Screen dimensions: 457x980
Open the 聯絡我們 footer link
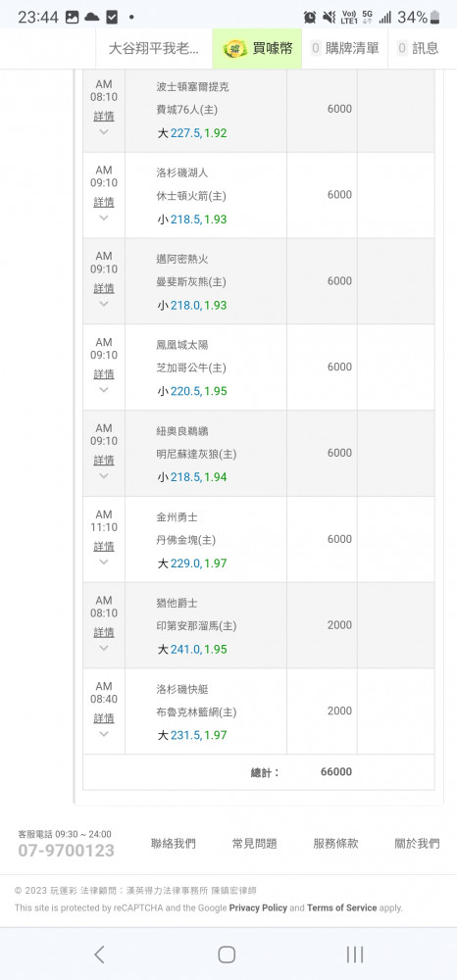(174, 844)
